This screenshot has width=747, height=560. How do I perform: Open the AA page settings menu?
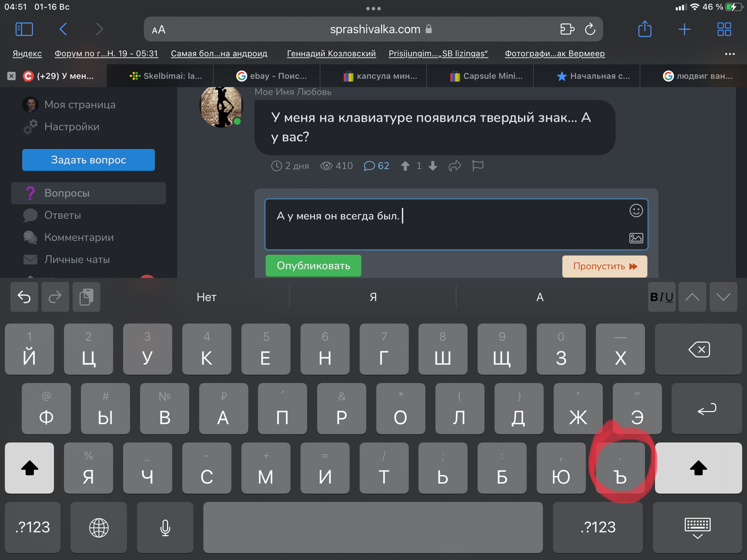coord(159,30)
